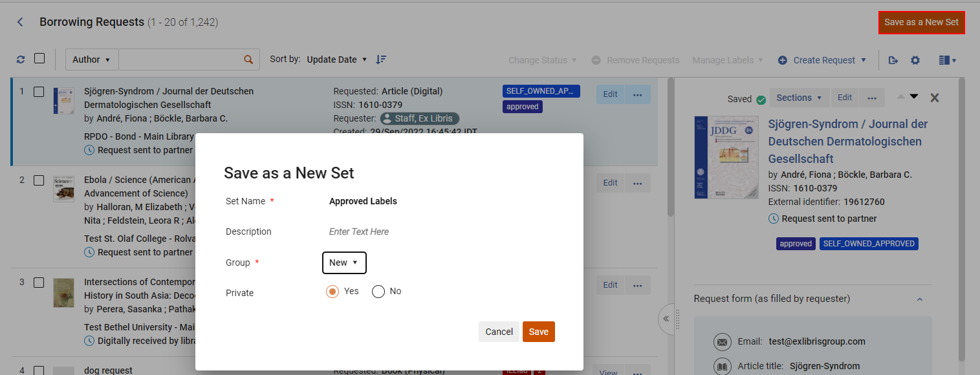The image size is (980, 375).
Task: Edit the Ebola / Science request
Action: 610,183
